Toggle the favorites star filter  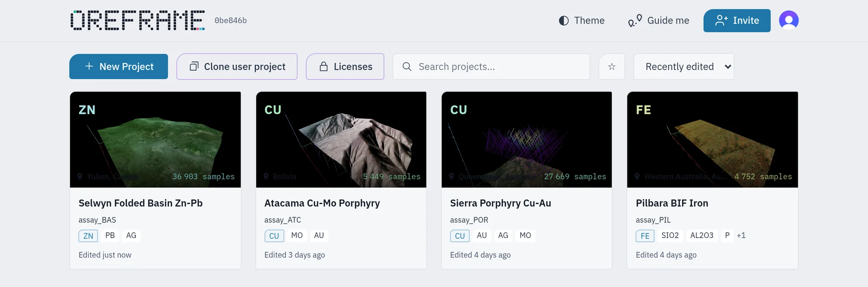coord(612,66)
